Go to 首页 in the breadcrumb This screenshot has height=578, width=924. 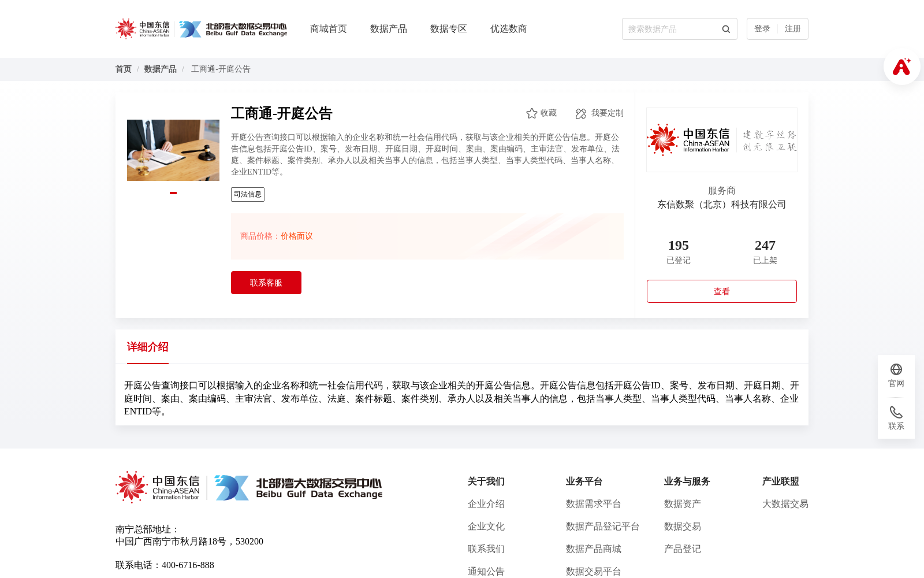[124, 69]
